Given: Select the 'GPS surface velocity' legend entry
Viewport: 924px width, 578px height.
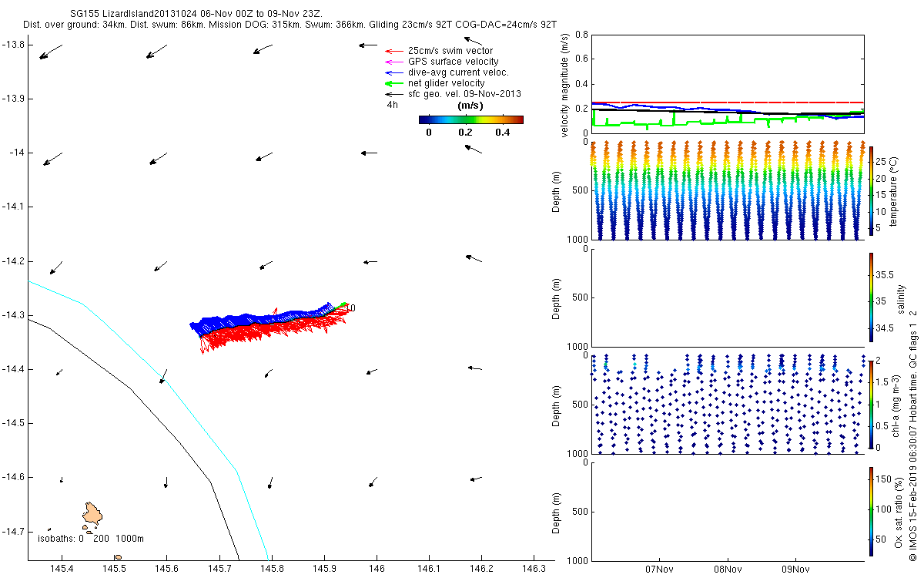Looking at the screenshot, I should [x=453, y=62].
